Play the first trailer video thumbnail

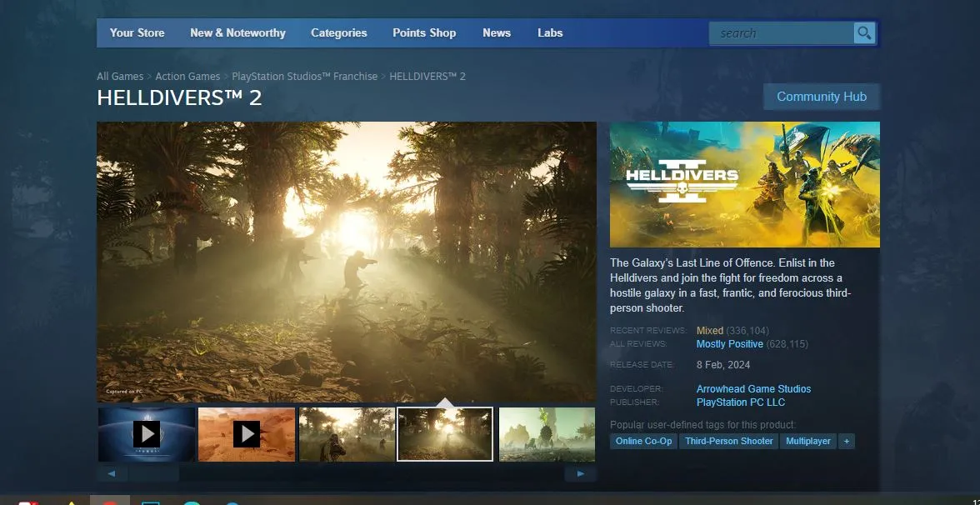(x=147, y=434)
